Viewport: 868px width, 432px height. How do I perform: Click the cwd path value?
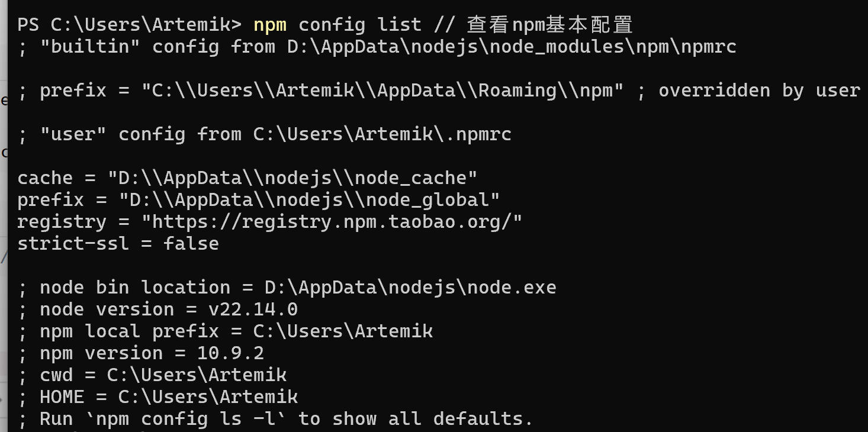197,375
